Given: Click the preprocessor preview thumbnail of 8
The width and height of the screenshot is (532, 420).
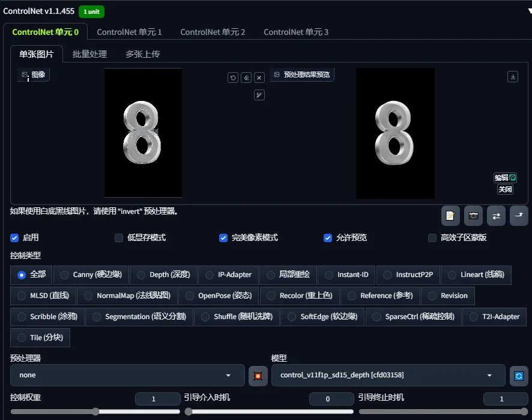Looking at the screenshot, I should (x=395, y=133).
